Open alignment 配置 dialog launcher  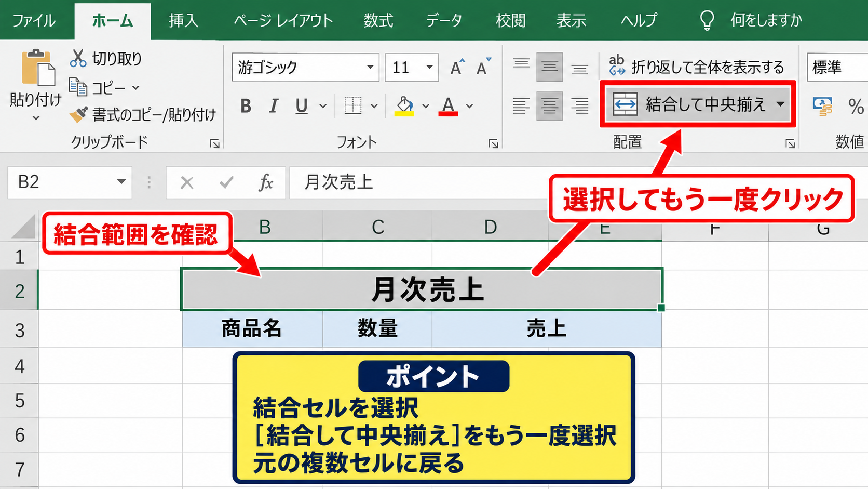tap(790, 143)
